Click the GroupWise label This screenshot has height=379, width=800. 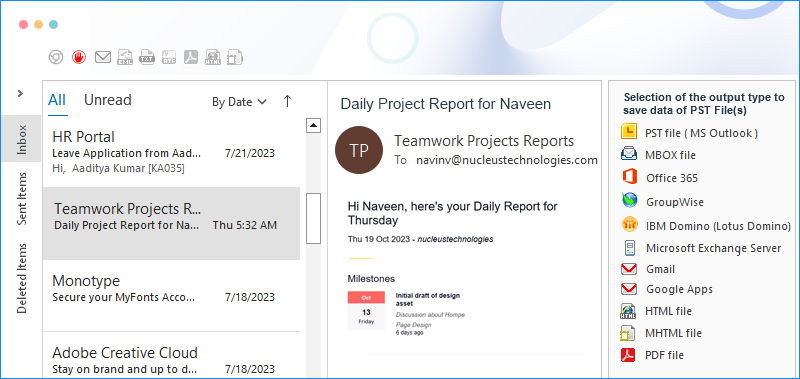674,202
